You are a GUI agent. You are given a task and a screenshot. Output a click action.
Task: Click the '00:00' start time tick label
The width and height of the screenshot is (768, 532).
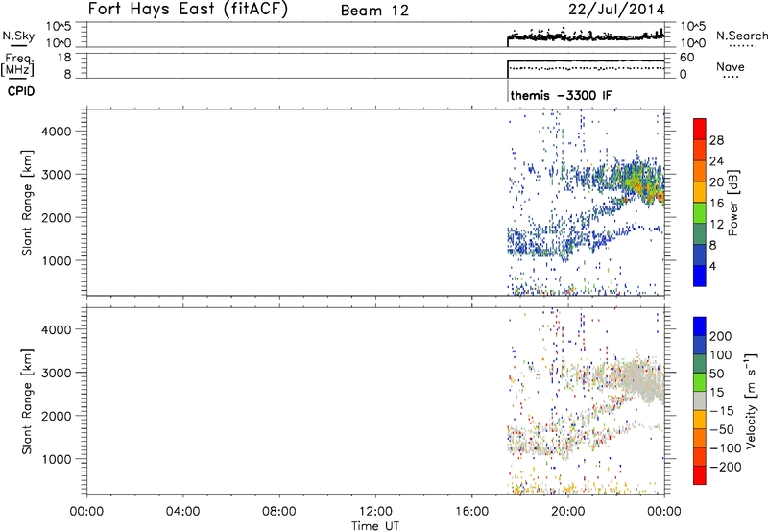(x=86, y=512)
